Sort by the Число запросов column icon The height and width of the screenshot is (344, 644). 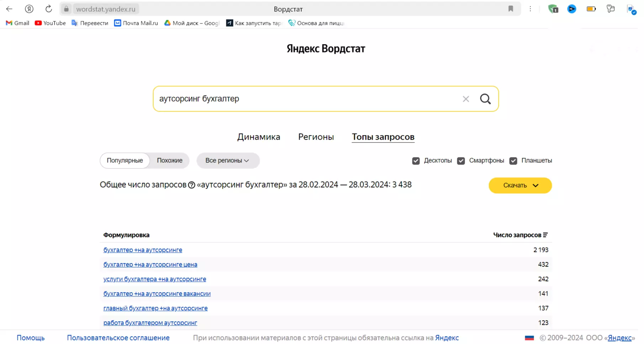coord(545,235)
